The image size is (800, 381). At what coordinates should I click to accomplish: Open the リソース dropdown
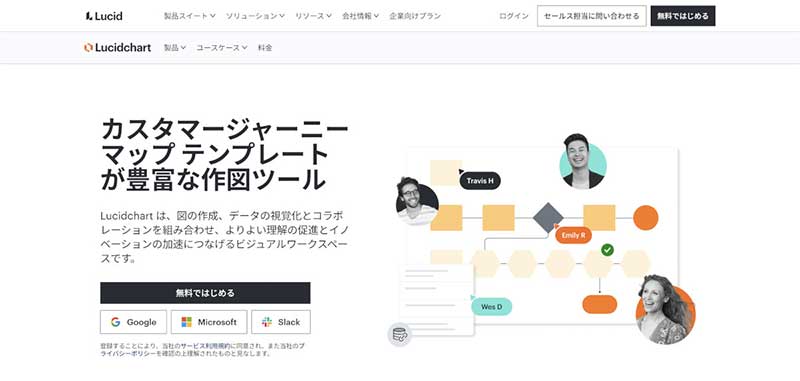click(313, 16)
